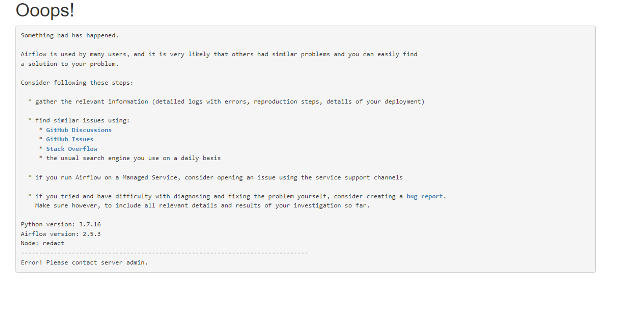Click 'a solution to your problem.' line

pyautogui.click(x=70, y=64)
